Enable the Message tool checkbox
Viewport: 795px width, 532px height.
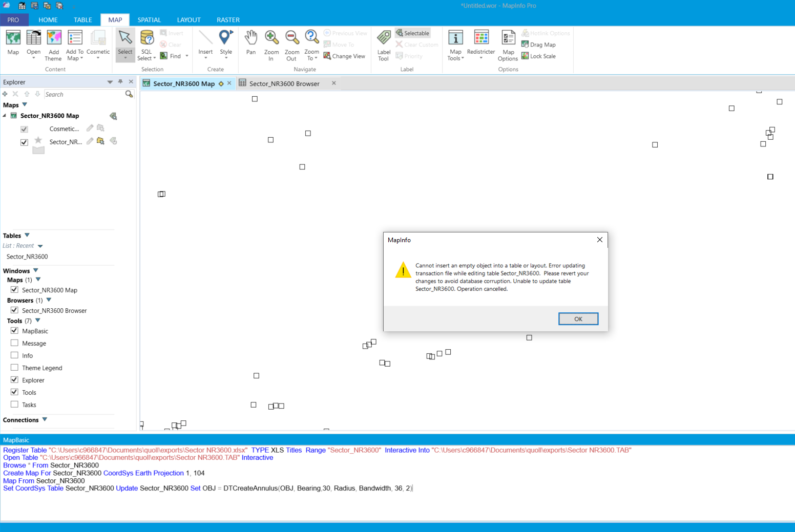pyautogui.click(x=14, y=343)
